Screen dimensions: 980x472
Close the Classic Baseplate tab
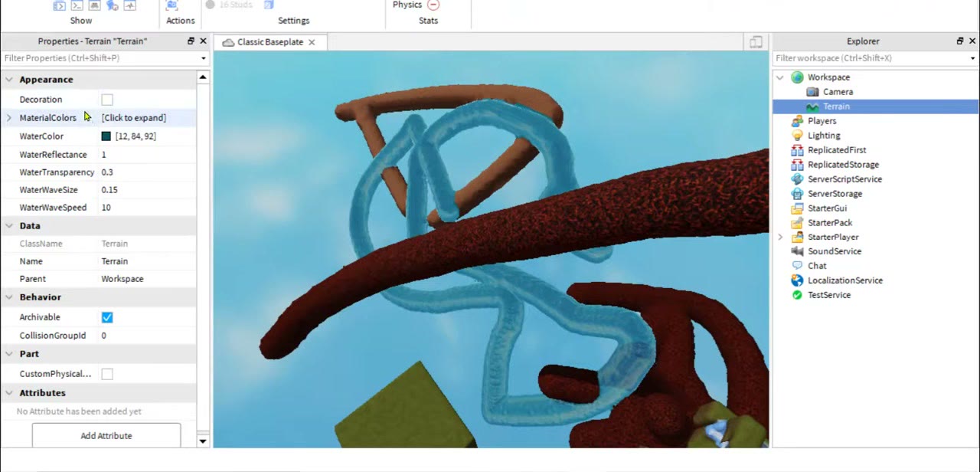[312, 42]
